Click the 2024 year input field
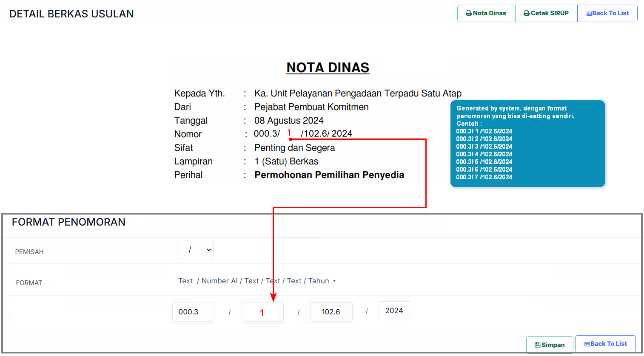The width and height of the screenshot is (644, 356). [x=394, y=311]
